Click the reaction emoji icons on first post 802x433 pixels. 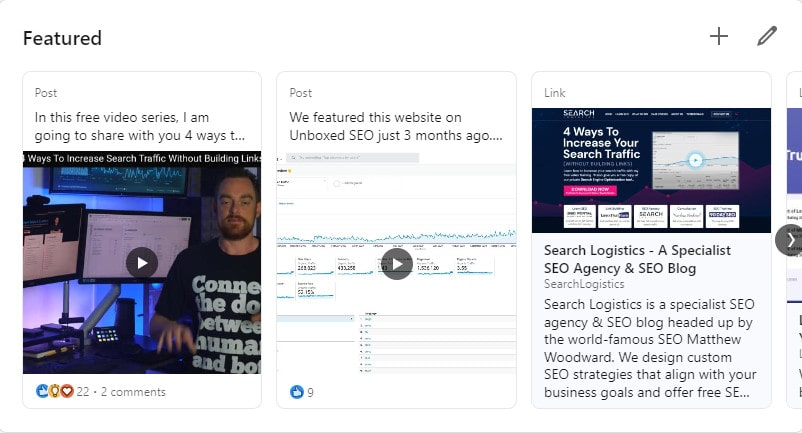click(54, 392)
